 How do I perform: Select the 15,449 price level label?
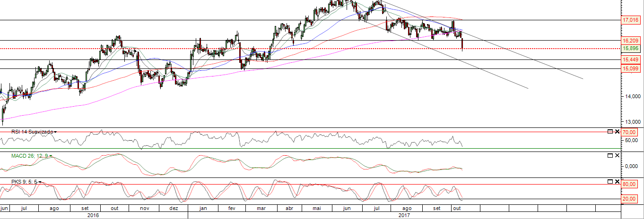pos(631,60)
